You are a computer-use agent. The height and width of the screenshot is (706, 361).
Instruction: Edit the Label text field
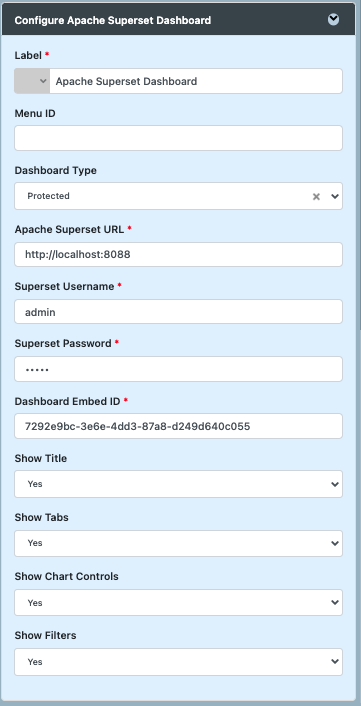pos(196,81)
